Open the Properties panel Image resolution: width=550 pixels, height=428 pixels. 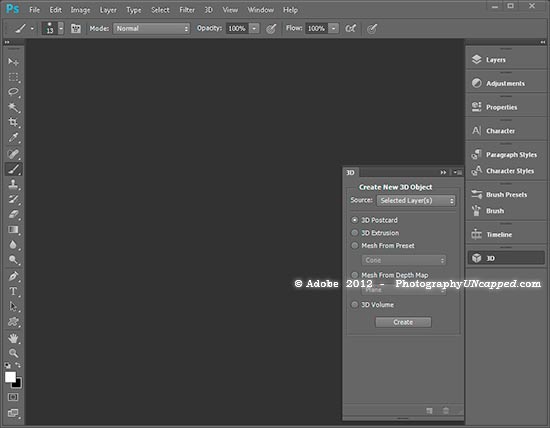pos(506,107)
